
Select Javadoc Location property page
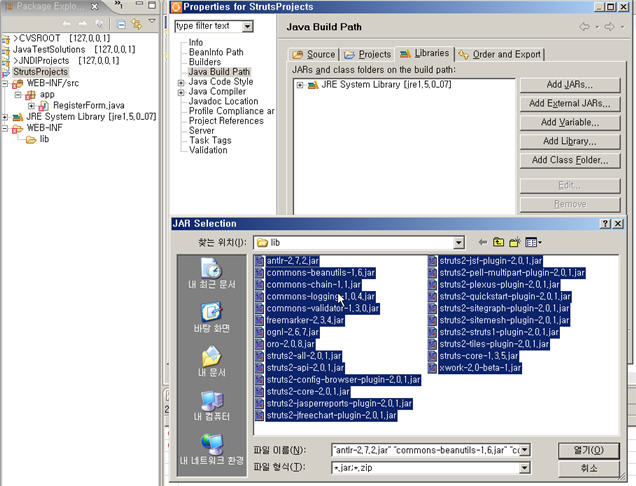(223, 101)
